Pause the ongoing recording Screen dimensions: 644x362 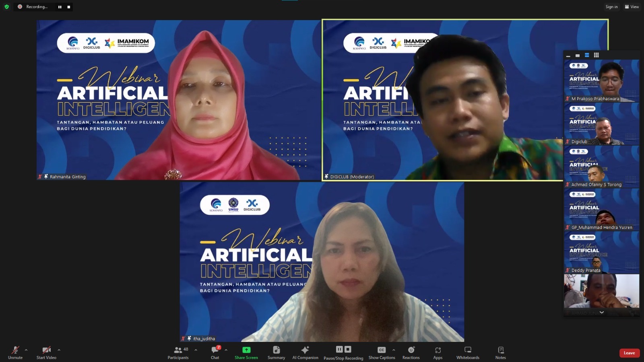[x=339, y=350]
